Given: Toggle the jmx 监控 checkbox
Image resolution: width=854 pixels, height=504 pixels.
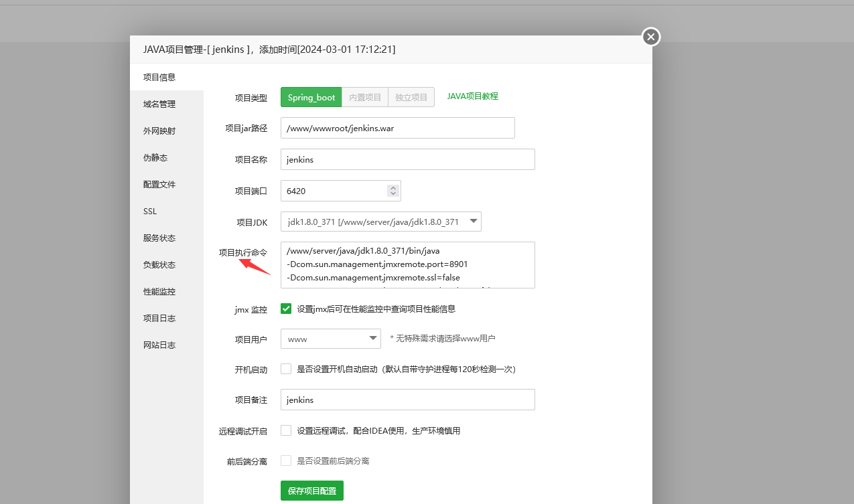Looking at the screenshot, I should (x=286, y=309).
